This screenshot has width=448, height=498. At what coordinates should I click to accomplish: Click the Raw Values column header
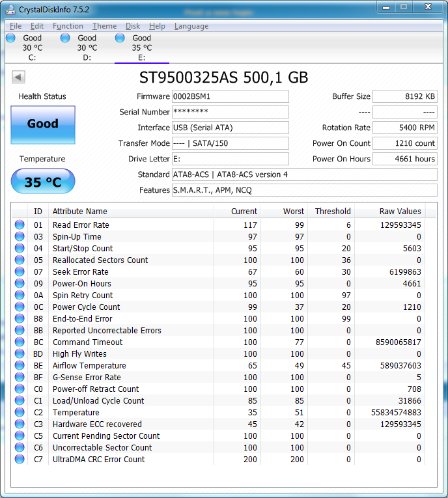pyautogui.click(x=390, y=211)
